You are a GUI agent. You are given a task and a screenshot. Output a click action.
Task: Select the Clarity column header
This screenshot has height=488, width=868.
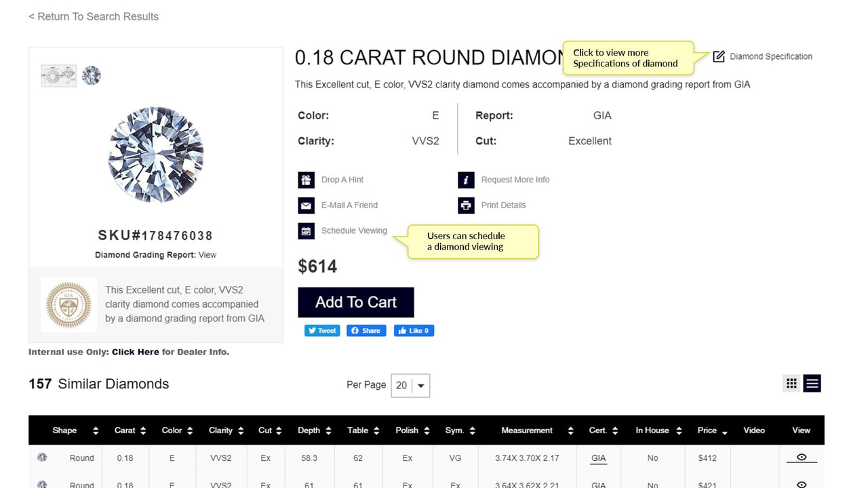pos(224,430)
